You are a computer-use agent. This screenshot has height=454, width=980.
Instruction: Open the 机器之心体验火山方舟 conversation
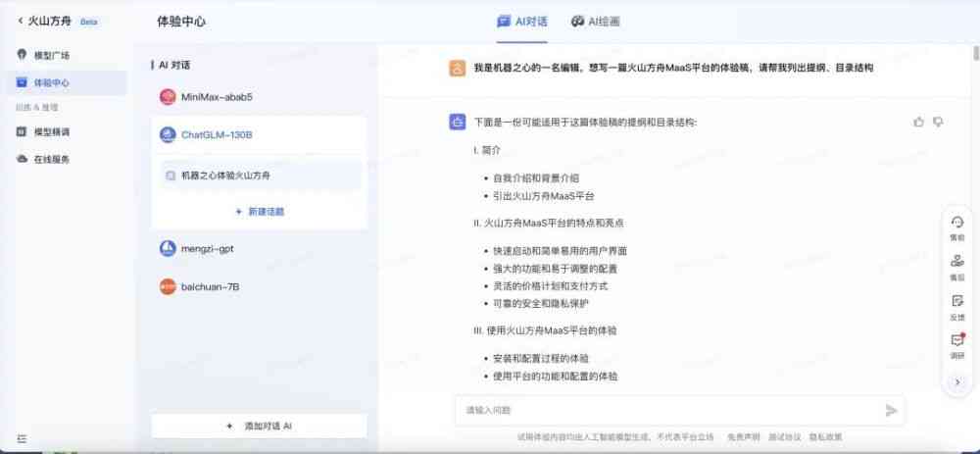(262, 176)
